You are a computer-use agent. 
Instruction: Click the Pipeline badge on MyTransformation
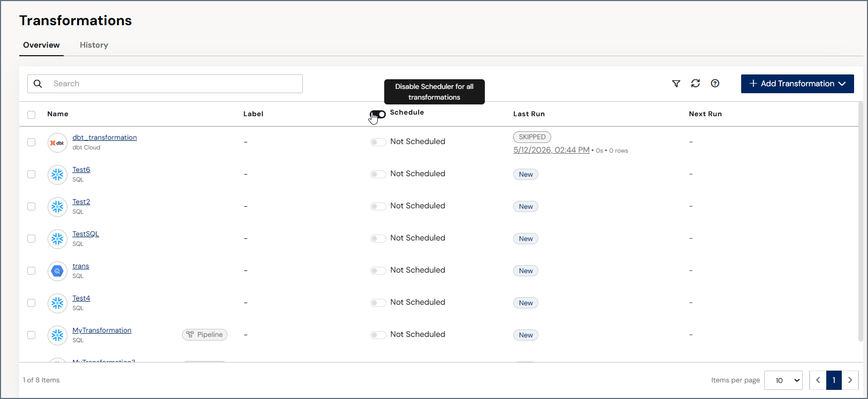pyautogui.click(x=204, y=335)
